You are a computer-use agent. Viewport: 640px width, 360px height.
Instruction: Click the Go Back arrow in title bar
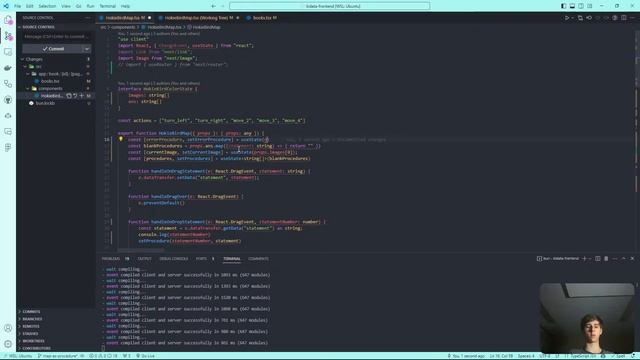coord(213,6)
